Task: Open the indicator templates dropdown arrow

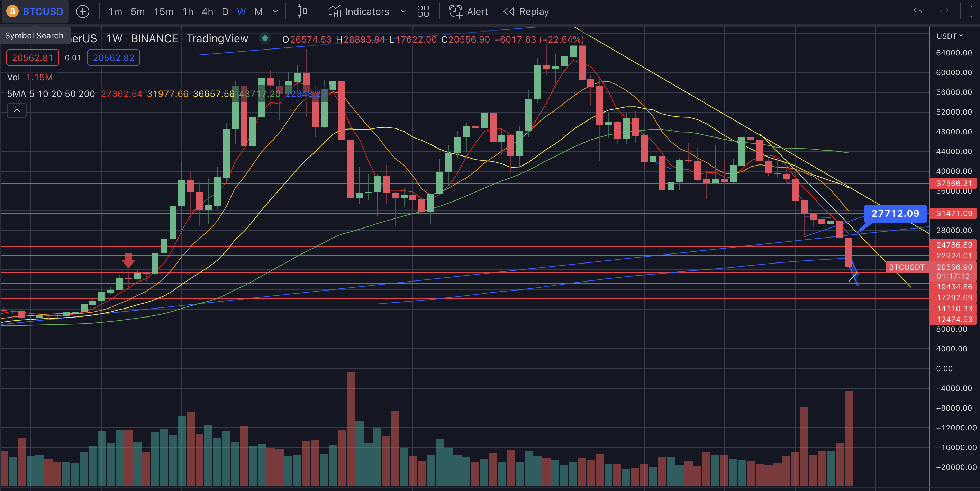Action: pos(403,11)
